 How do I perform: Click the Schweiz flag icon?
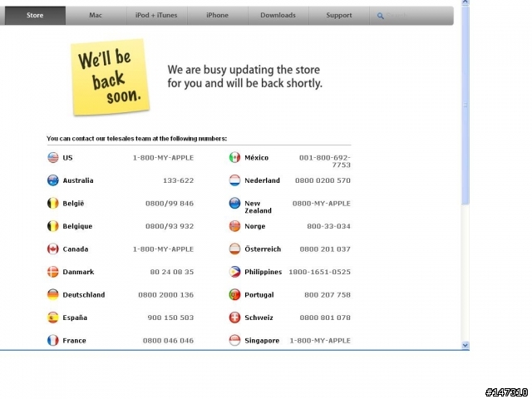coord(234,318)
